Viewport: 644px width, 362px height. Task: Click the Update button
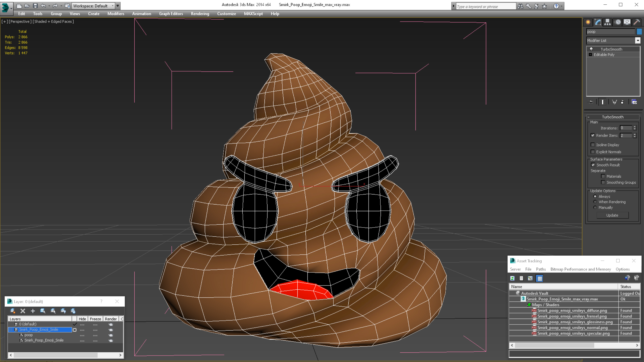tap(612, 215)
